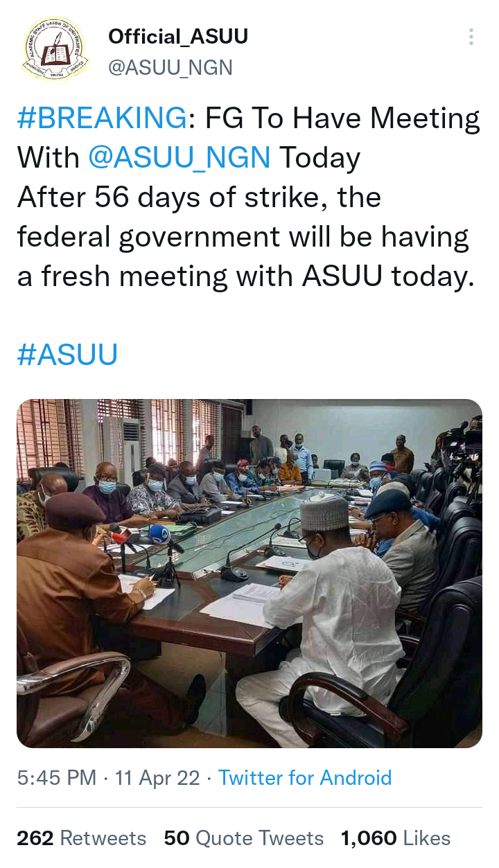Click the 5:45 PM timestamp
This screenshot has width=499, height=868.
click(56, 777)
